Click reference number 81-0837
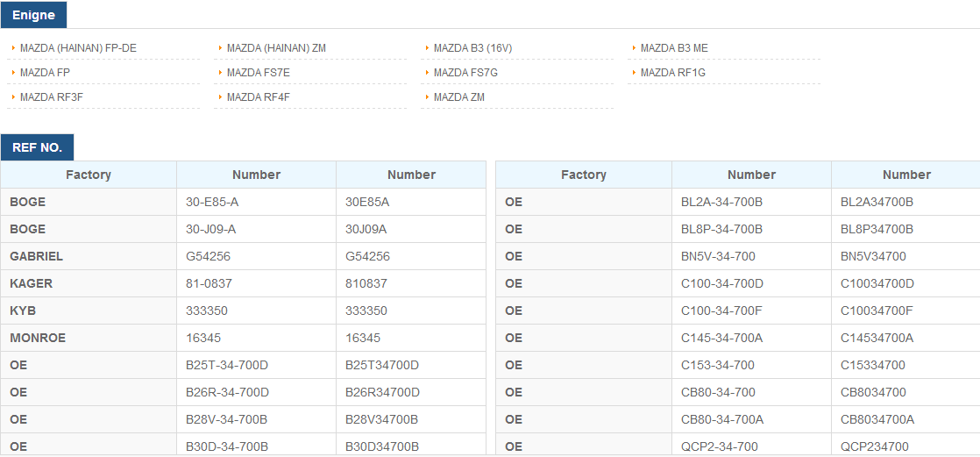 (x=209, y=283)
